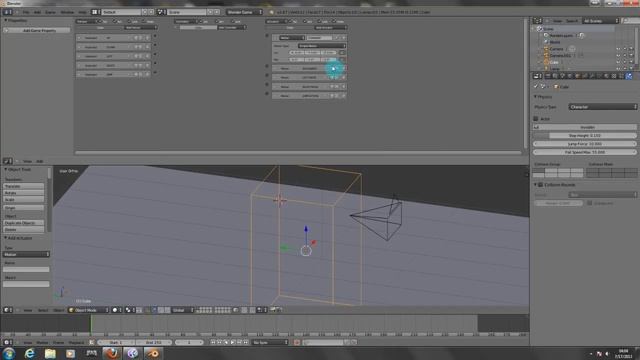
Task: Open Firefox from the taskbar
Action: pyautogui.click(x=112, y=353)
